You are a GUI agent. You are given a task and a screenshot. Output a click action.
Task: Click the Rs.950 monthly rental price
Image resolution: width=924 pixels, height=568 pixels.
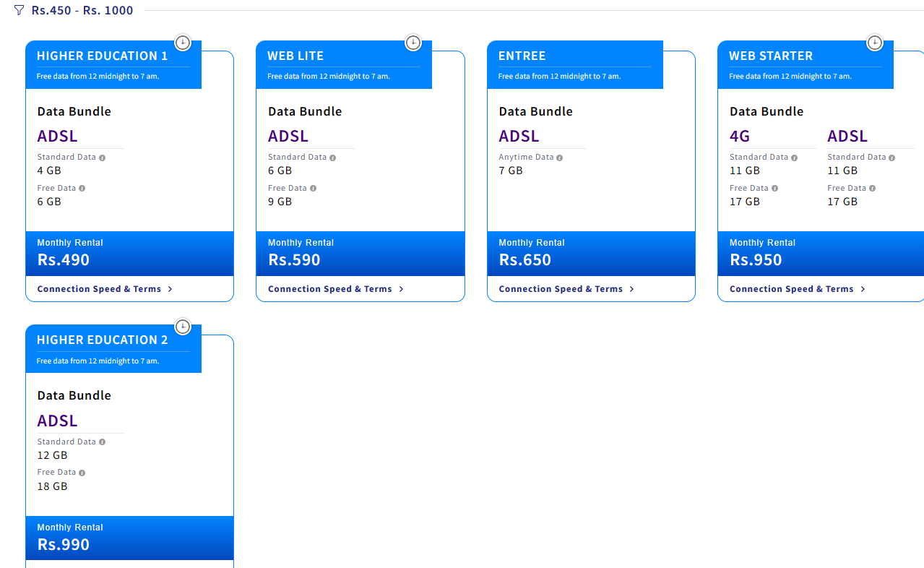tap(756, 260)
